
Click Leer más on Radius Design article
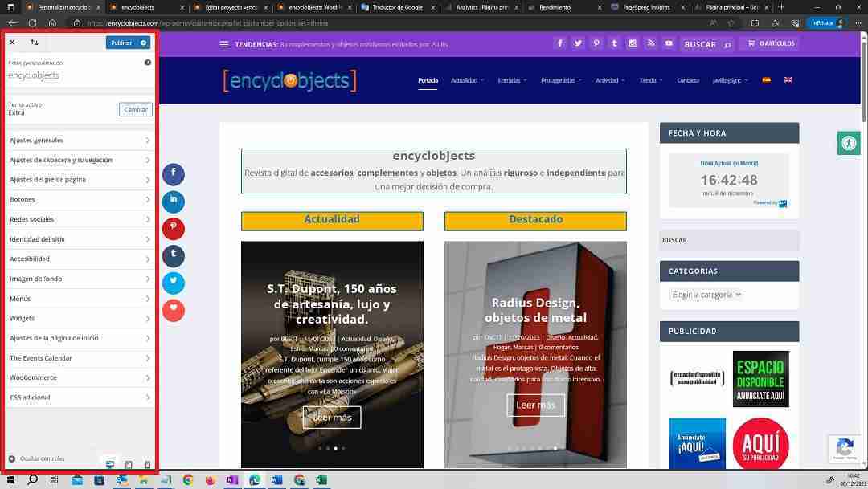[535, 405]
